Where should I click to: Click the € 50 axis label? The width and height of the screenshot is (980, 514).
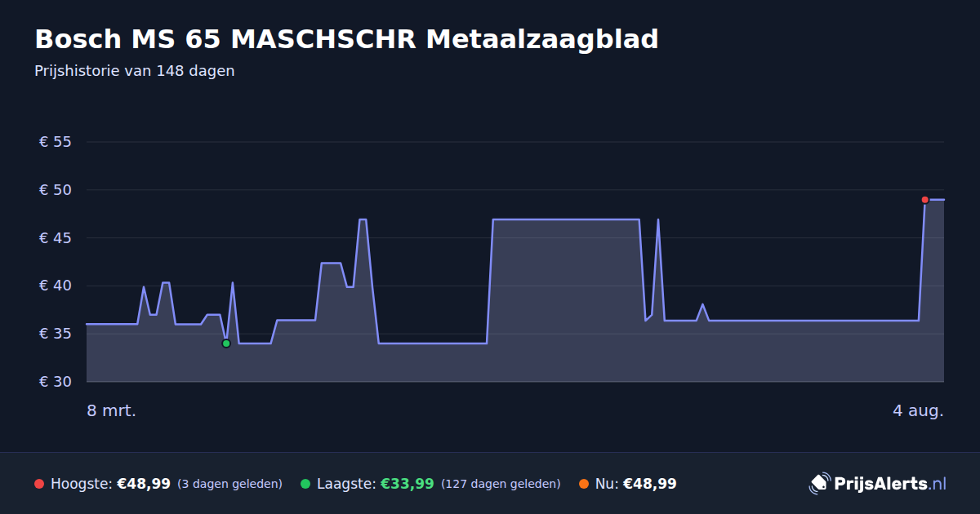[56, 190]
